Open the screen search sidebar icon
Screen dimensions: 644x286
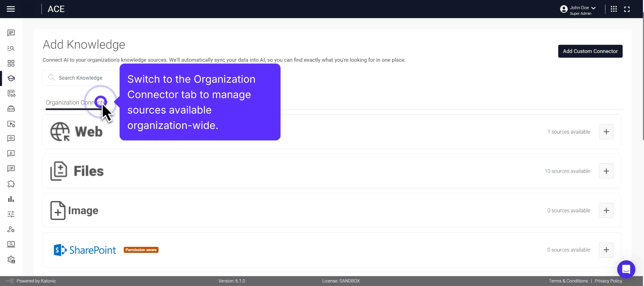click(11, 244)
